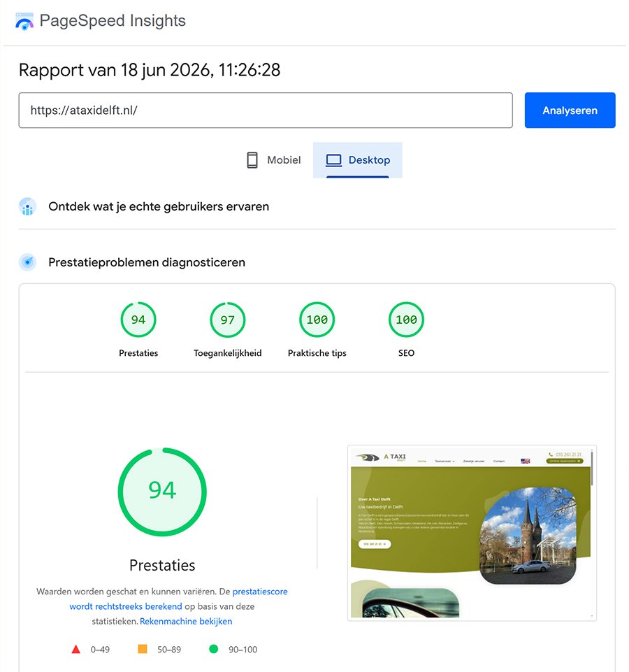Click the Praktische tips label
The image size is (629, 672).
click(x=317, y=353)
